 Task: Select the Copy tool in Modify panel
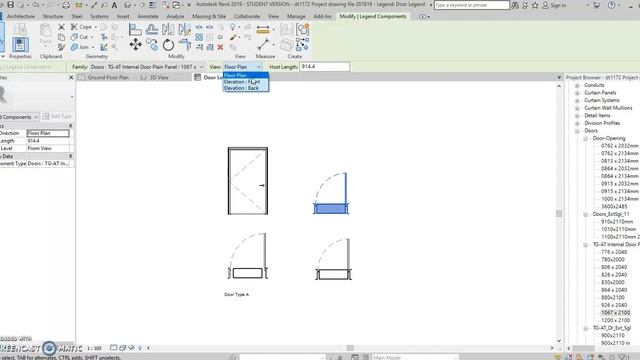pyautogui.click(x=152, y=44)
